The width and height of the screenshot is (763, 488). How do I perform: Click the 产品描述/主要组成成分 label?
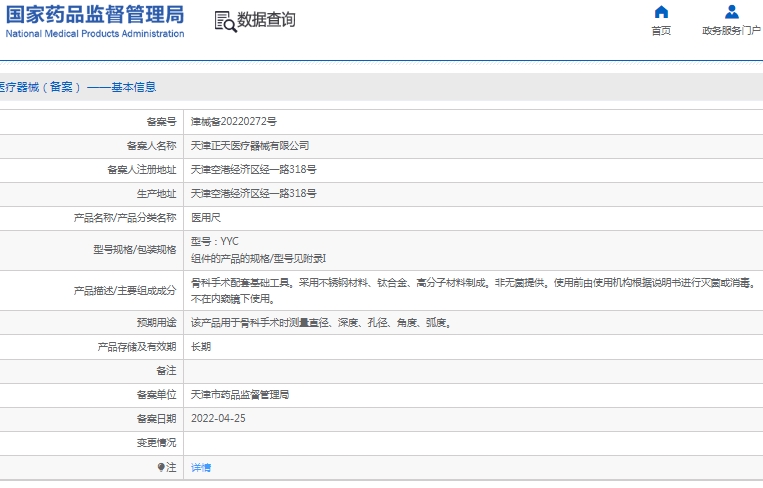125,290
